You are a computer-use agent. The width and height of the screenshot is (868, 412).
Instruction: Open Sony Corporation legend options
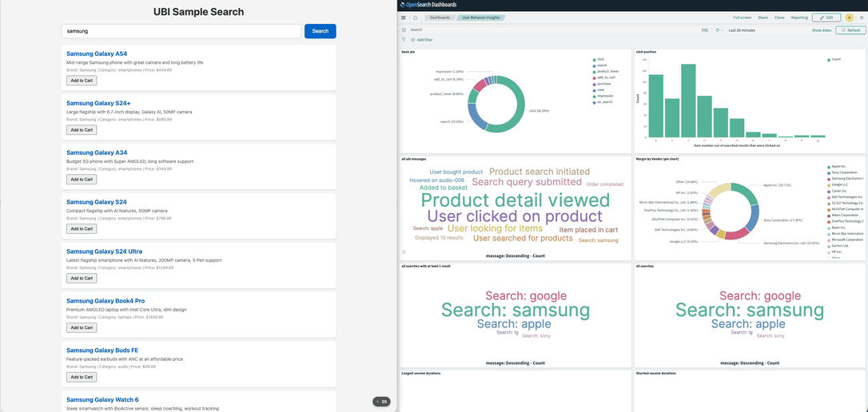842,172
